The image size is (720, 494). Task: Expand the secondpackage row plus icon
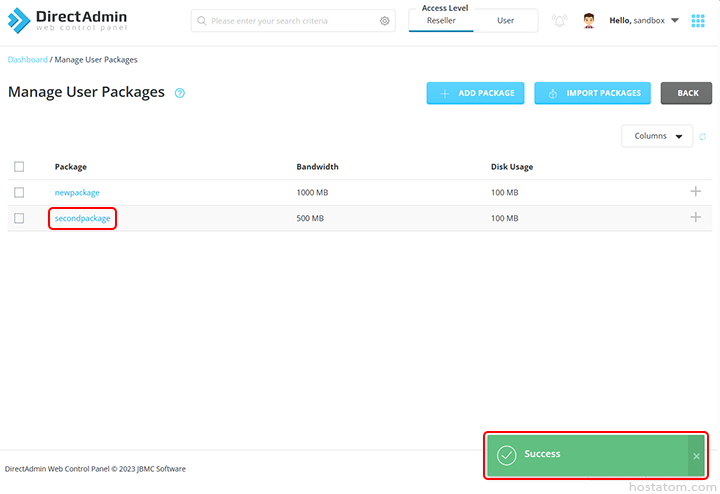pos(696,218)
